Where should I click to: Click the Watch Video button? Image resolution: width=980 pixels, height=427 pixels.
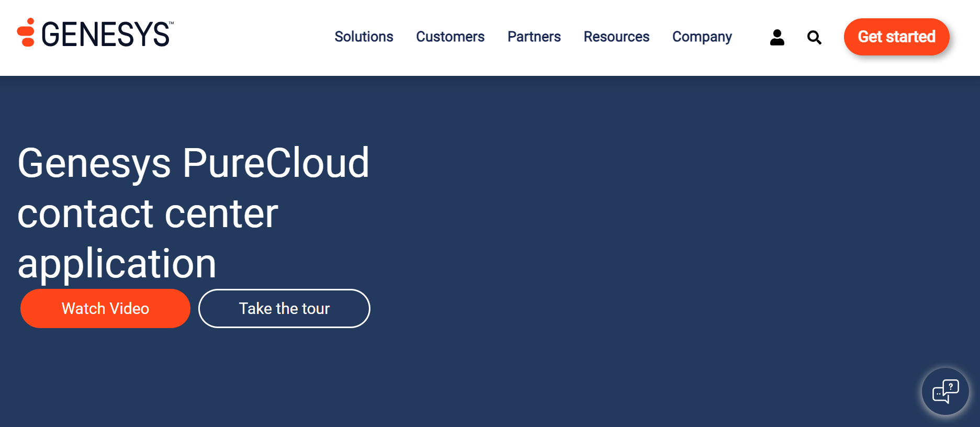click(105, 308)
